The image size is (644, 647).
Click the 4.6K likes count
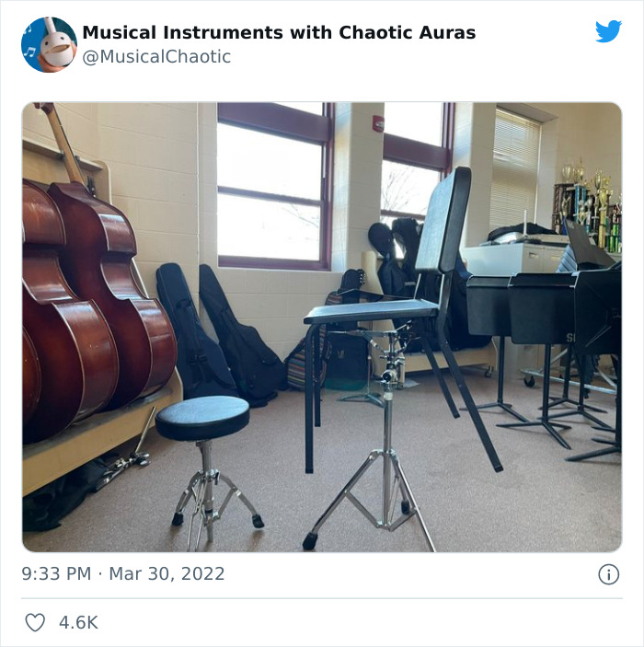tap(78, 622)
